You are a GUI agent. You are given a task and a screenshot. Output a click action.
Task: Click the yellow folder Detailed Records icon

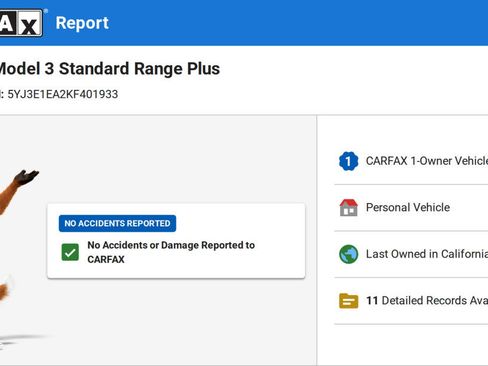[348, 301]
